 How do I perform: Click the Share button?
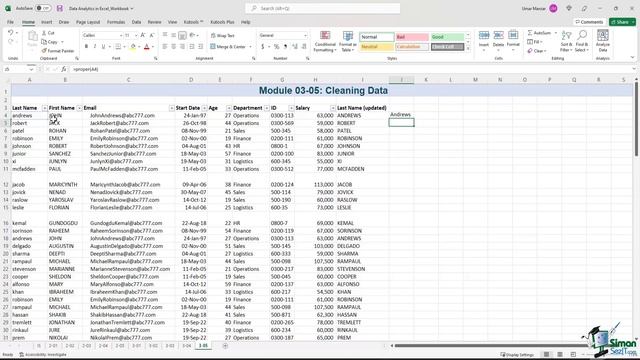point(622,22)
